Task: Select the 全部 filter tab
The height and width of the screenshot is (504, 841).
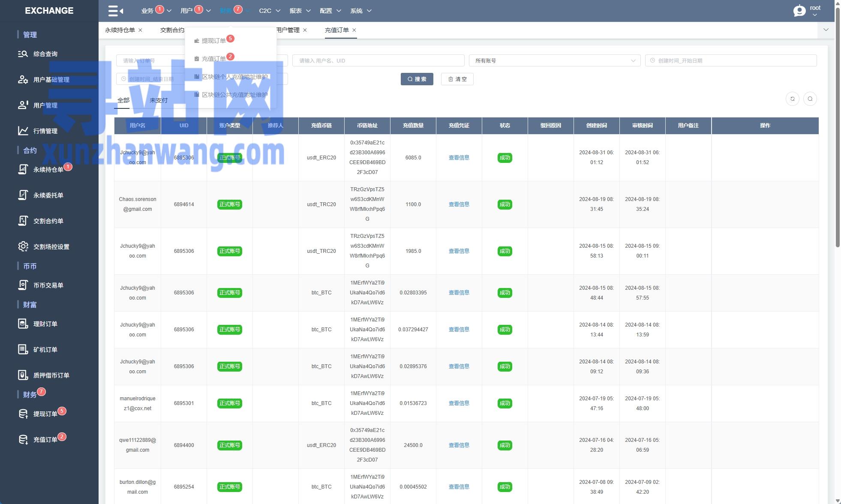Action: (123, 100)
